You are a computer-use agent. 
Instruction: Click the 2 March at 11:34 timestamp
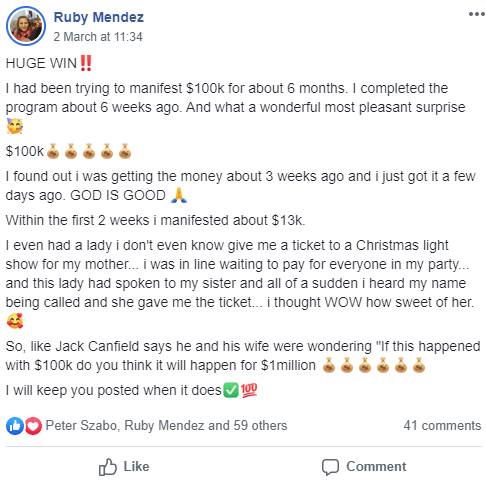(98, 37)
